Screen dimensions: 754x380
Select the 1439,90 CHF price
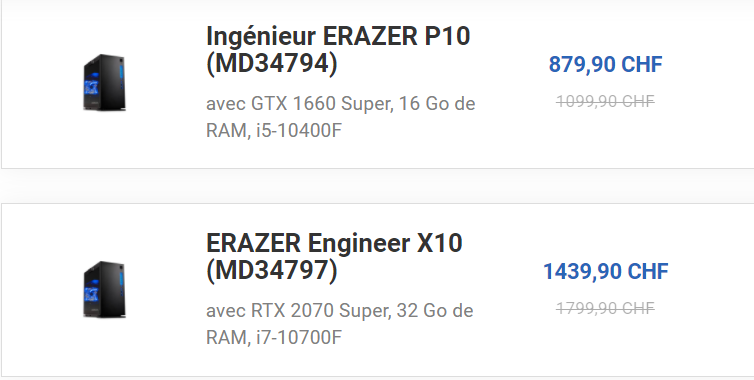[605, 271]
